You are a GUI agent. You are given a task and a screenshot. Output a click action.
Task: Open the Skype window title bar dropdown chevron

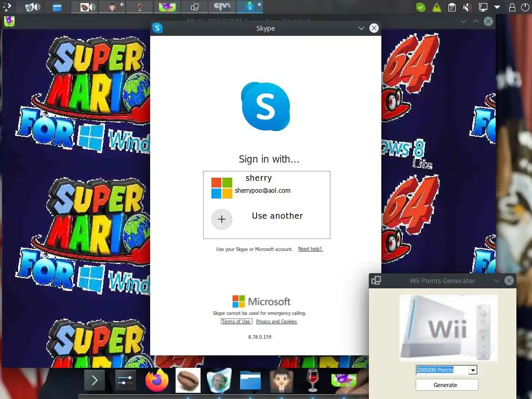pos(362,28)
